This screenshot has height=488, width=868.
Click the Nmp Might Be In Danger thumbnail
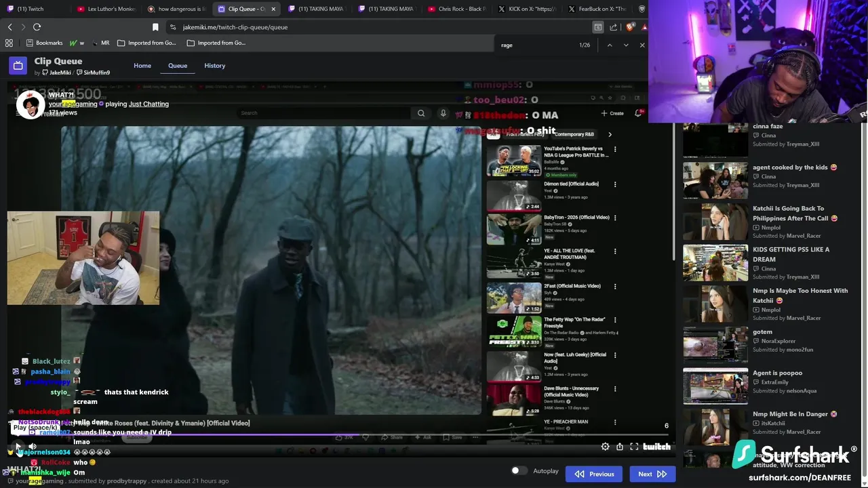point(715,426)
